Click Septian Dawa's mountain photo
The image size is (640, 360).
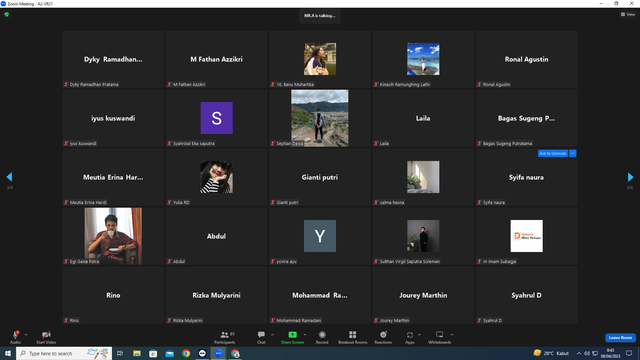(320, 118)
